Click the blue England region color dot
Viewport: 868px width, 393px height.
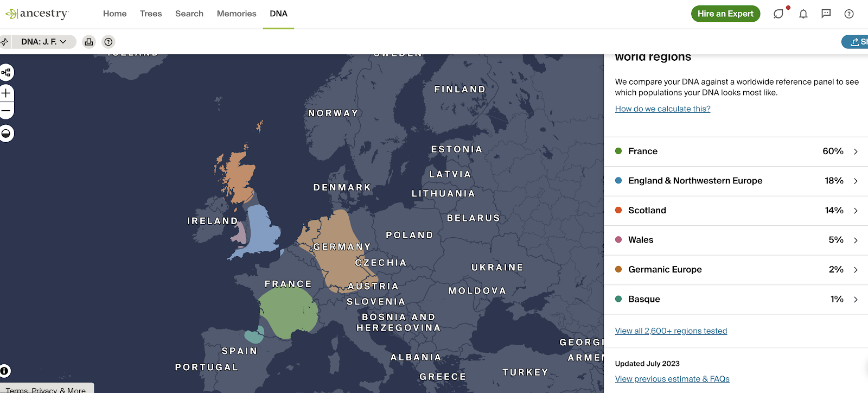click(618, 181)
